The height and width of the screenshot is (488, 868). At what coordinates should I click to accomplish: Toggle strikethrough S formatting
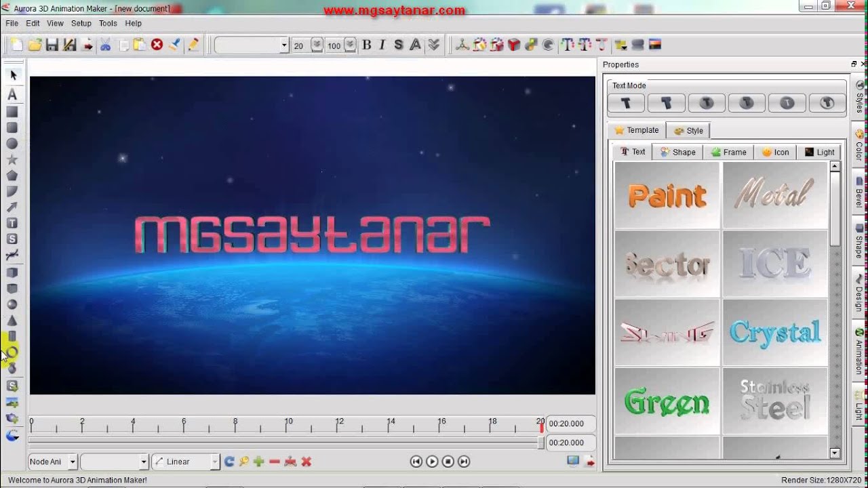point(399,45)
